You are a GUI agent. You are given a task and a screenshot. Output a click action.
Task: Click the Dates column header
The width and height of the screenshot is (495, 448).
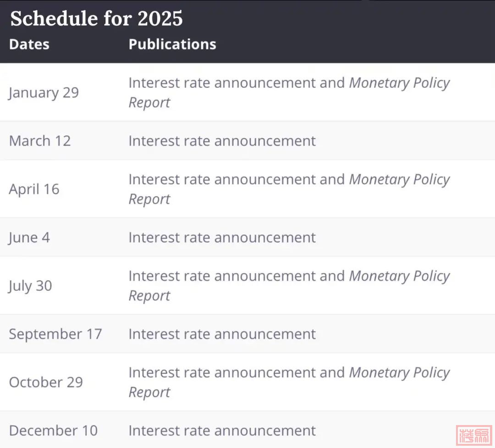[29, 44]
